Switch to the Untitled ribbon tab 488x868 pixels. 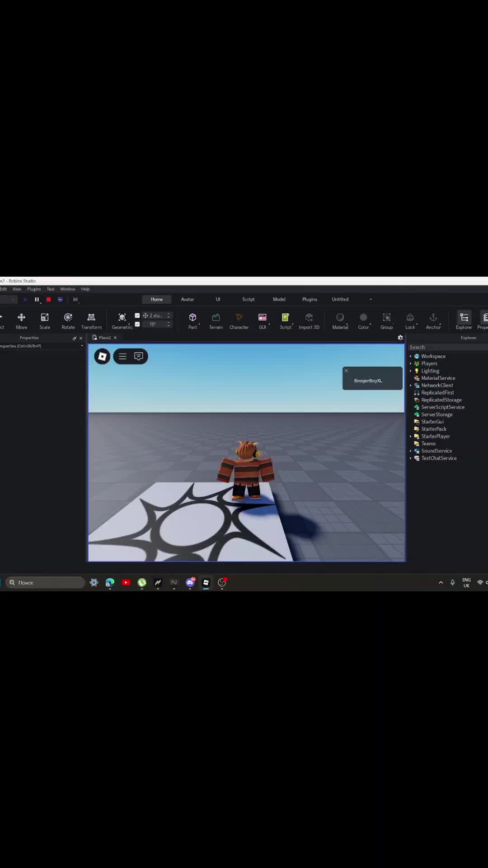340,299
